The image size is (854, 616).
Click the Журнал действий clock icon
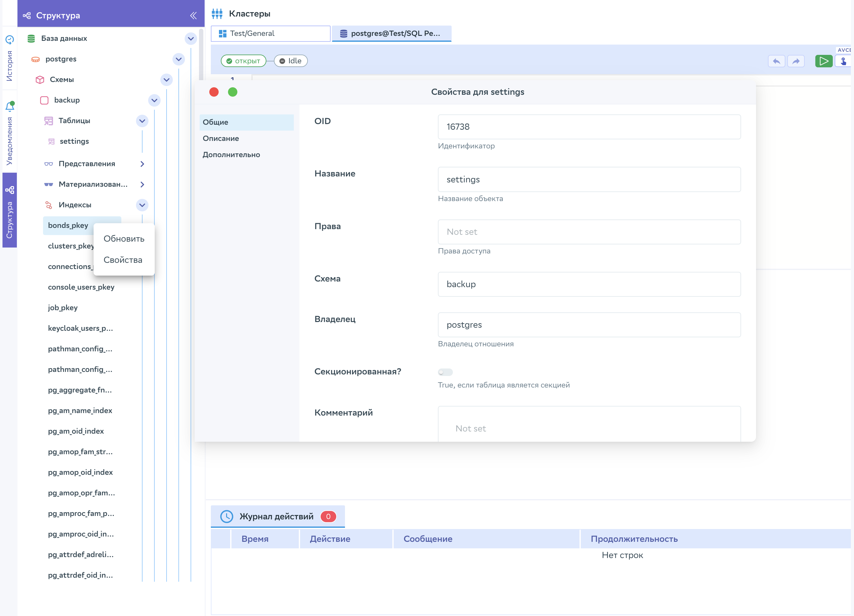pyautogui.click(x=226, y=516)
